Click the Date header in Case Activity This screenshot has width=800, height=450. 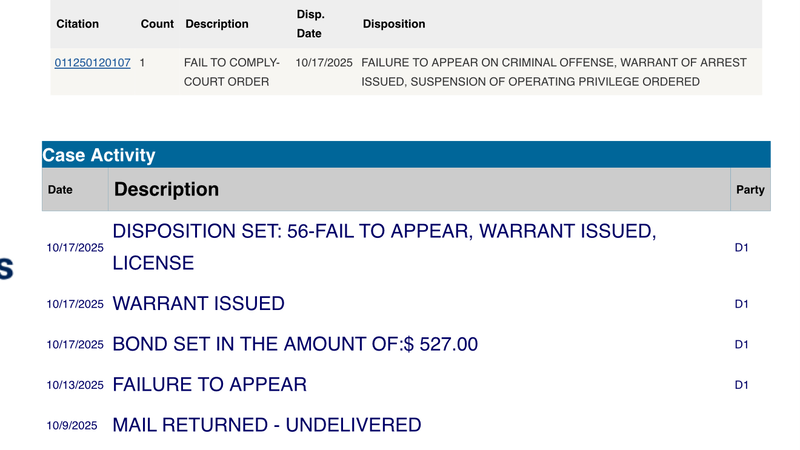(x=60, y=189)
